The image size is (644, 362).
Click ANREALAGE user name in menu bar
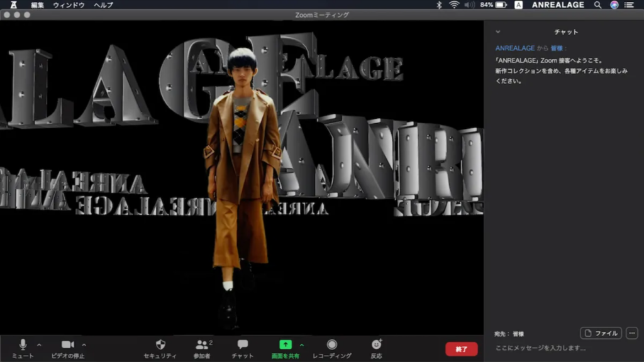(558, 5)
